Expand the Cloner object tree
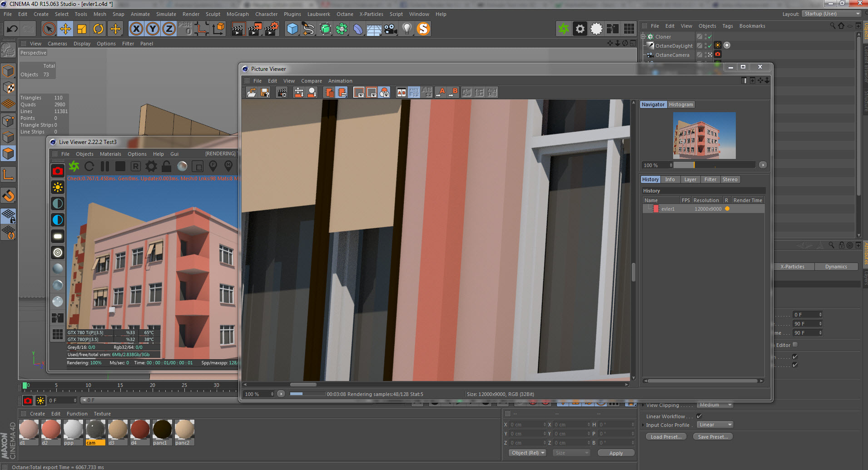 pos(643,37)
